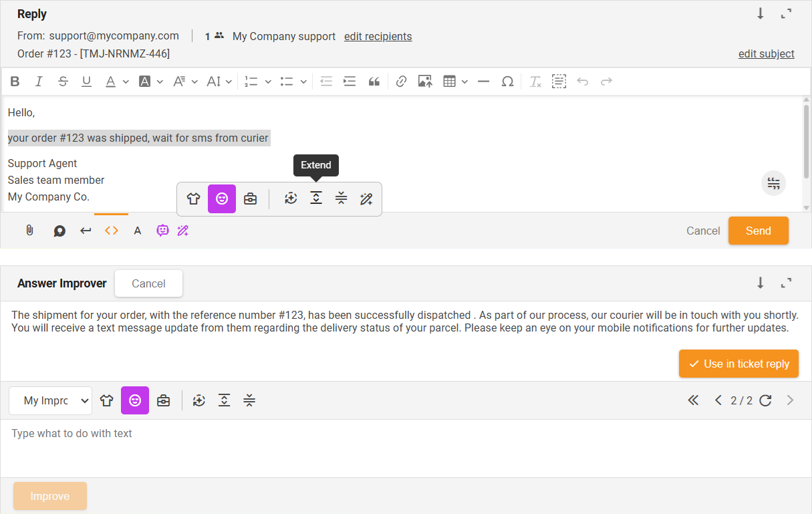This screenshot has width=812, height=514.
Task: Open the numbered list style dropdown
Action: coord(267,81)
